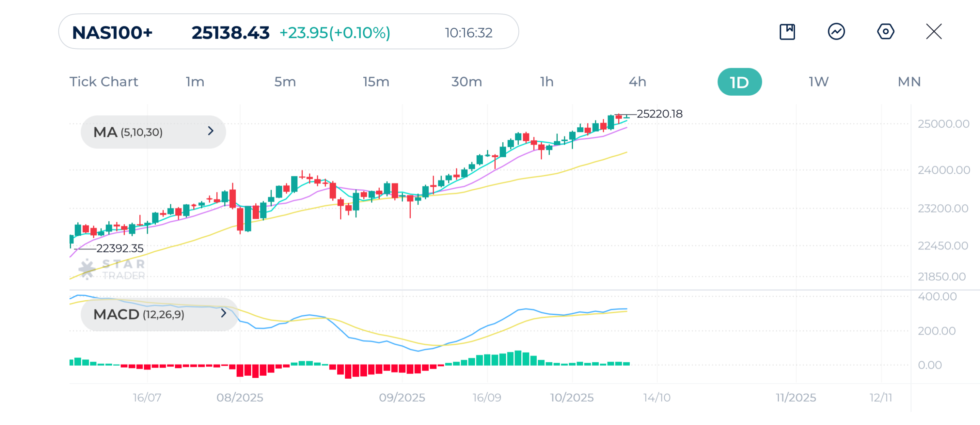Select the MN monthly timeframe

pos(909,82)
